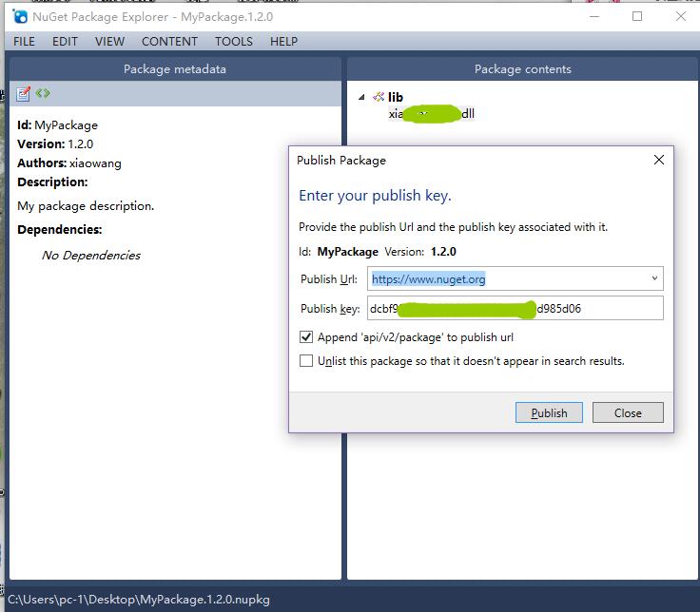Viewport: 700px width, 612px height.
Task: Select the dll file under lib
Action: (431, 114)
